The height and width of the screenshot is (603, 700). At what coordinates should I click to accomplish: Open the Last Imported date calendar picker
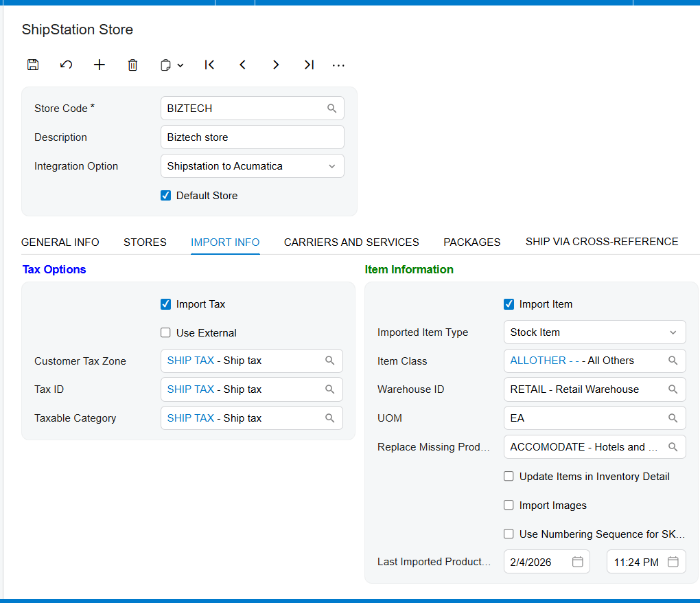tap(578, 562)
